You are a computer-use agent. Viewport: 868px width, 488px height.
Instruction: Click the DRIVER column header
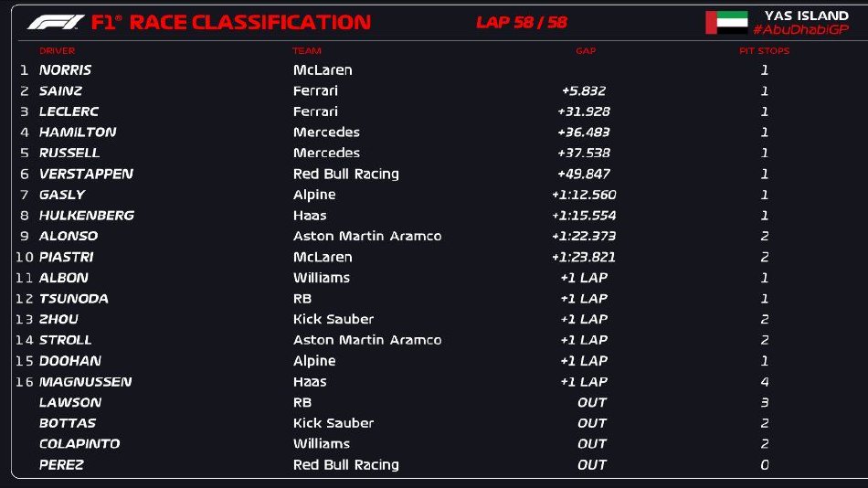pyautogui.click(x=57, y=51)
